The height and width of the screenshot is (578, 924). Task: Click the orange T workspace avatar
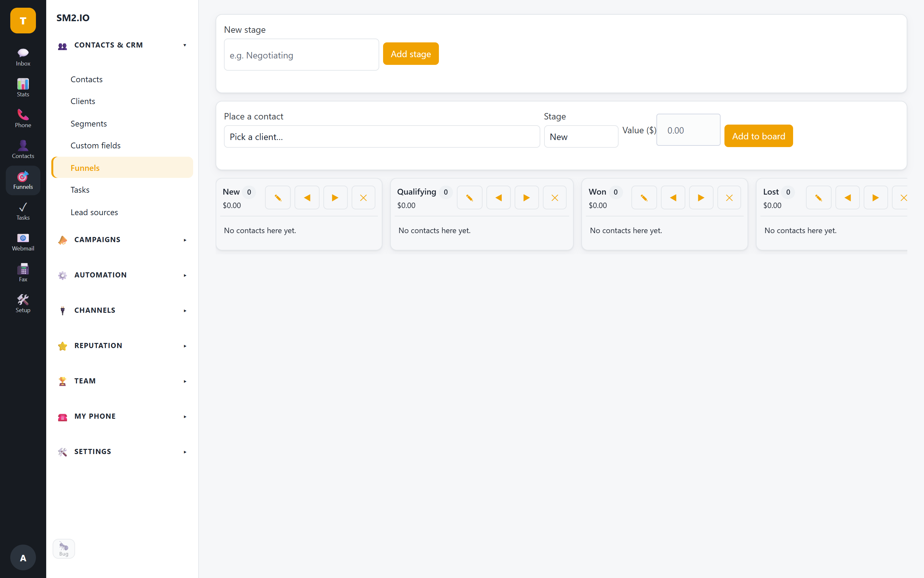(23, 21)
